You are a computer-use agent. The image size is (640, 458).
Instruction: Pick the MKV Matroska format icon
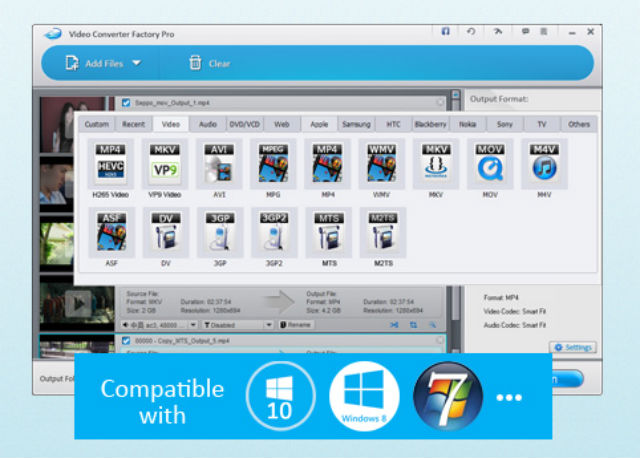tap(436, 164)
